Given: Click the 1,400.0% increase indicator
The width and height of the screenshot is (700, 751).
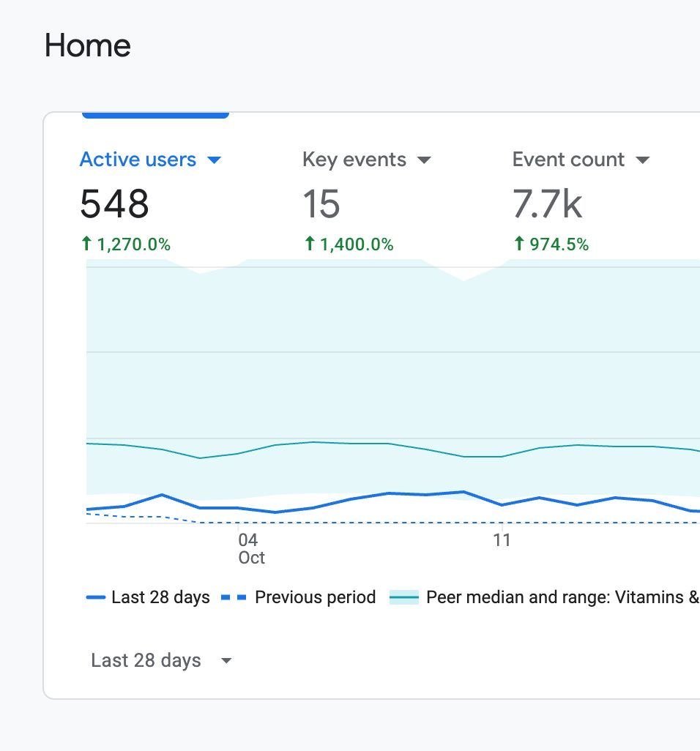Looking at the screenshot, I should pyautogui.click(x=349, y=244).
